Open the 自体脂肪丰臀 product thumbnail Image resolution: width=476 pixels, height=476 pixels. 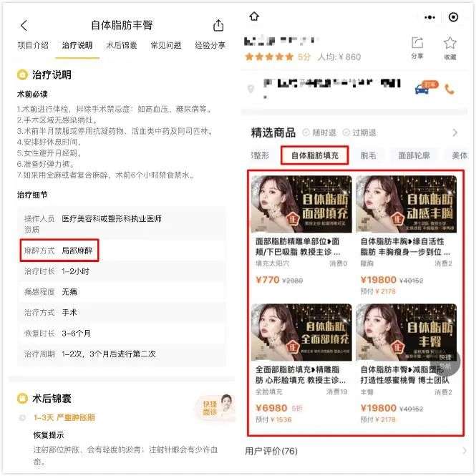click(406, 332)
